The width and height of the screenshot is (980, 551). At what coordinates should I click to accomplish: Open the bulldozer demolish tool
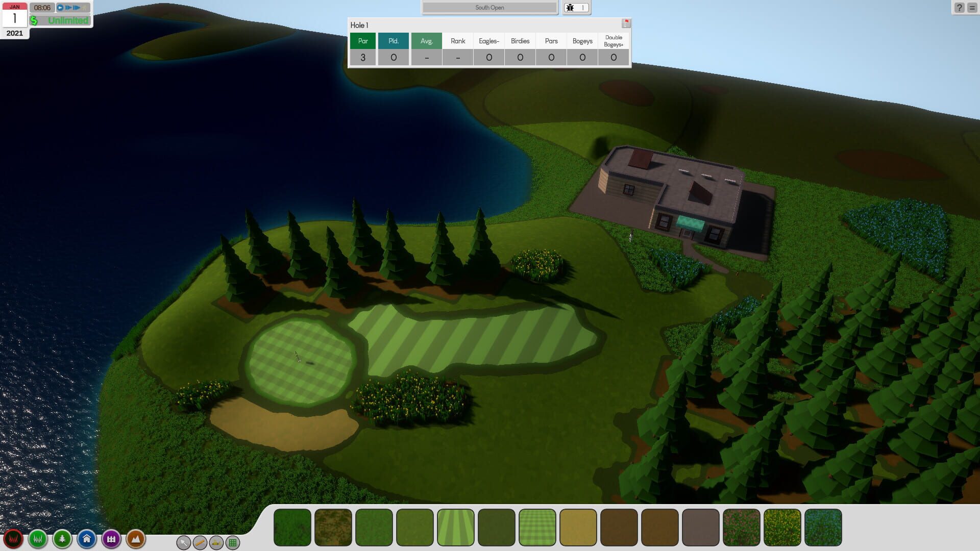215,543
